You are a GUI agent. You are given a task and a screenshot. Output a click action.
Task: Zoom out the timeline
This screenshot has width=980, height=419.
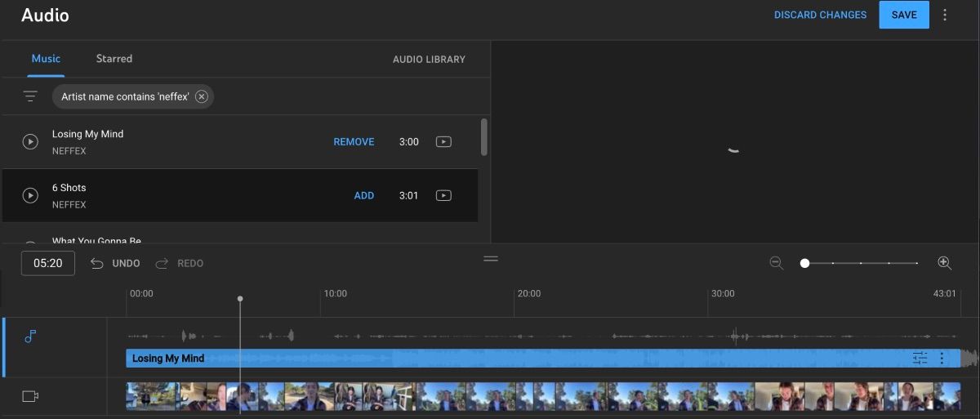776,263
